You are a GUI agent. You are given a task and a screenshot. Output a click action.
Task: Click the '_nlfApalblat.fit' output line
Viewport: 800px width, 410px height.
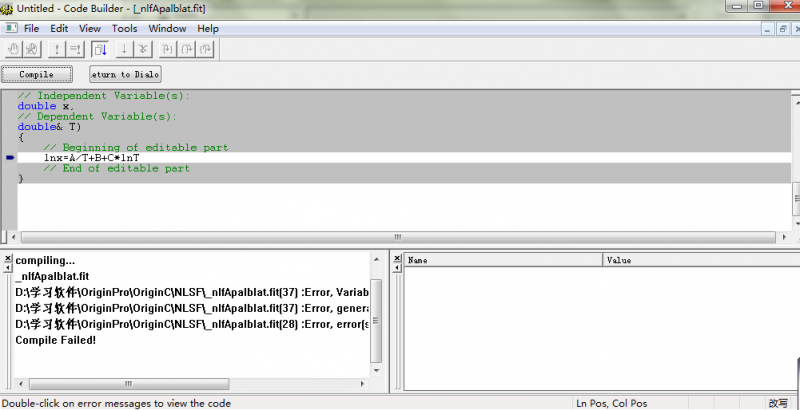point(52,276)
